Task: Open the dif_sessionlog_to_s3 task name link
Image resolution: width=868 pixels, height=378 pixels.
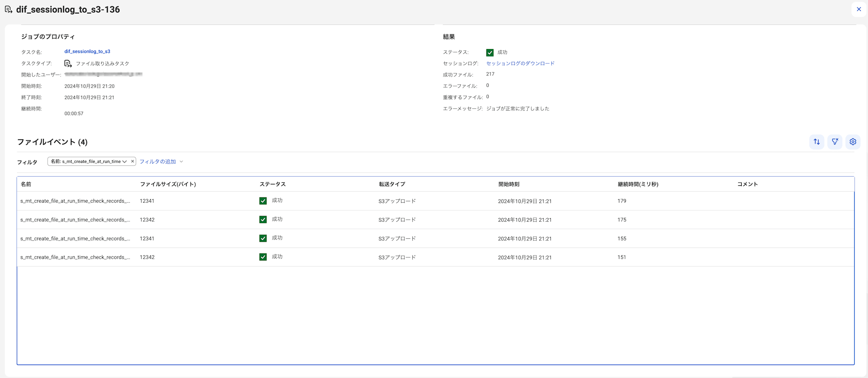Action: coord(87,51)
